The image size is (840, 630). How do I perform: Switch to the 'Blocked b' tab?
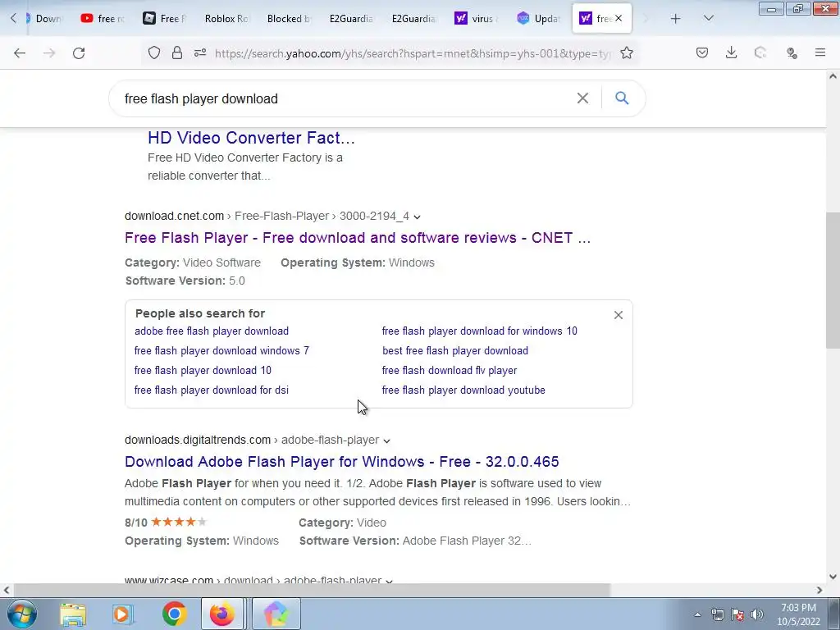tap(289, 18)
